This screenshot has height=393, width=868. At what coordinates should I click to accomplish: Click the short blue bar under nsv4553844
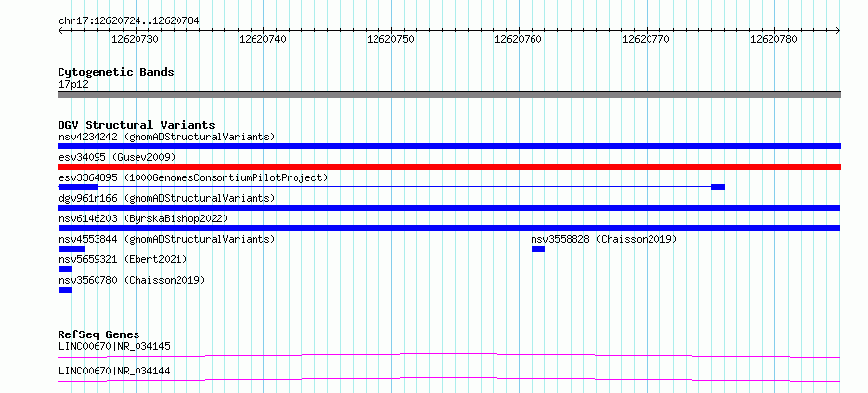[x=71, y=249]
